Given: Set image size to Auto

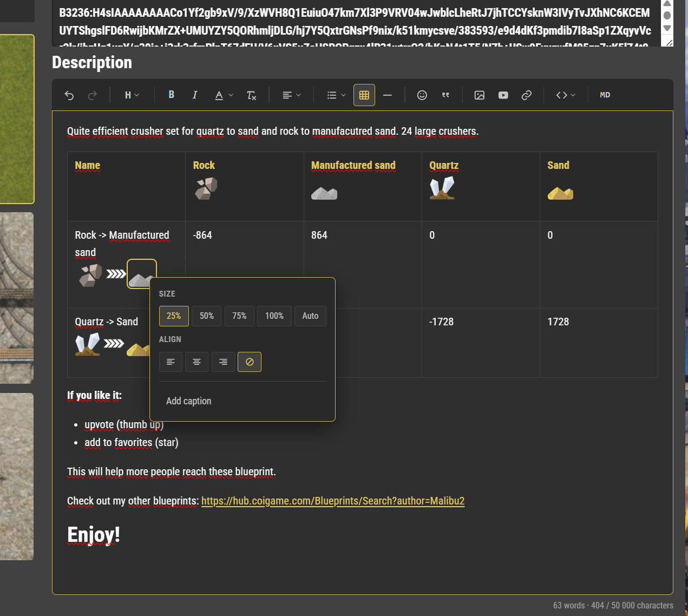Looking at the screenshot, I should point(310,316).
